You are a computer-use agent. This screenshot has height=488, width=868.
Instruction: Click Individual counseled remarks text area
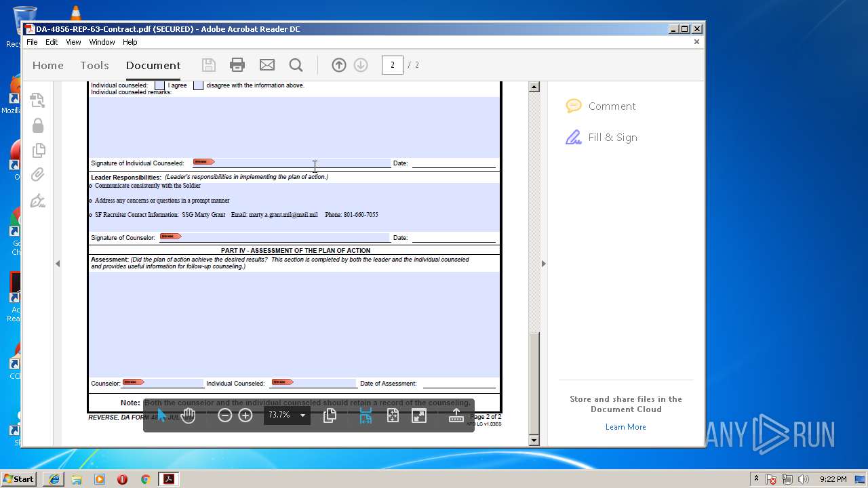[295, 127]
